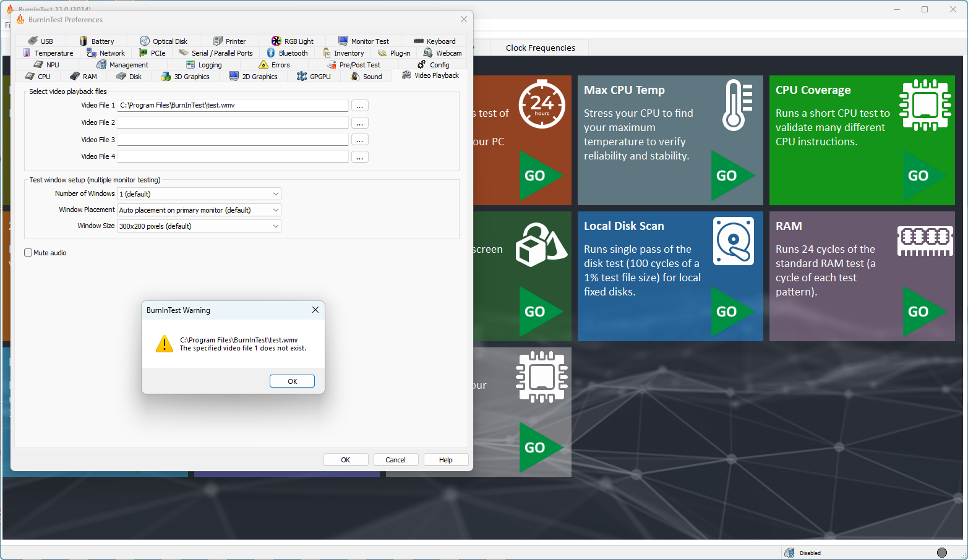Open the RGB Light color wheel icon

coord(276,41)
